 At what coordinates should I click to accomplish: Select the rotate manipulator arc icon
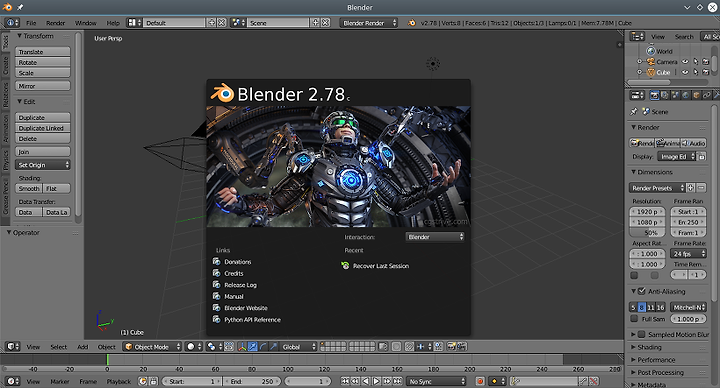263,347
